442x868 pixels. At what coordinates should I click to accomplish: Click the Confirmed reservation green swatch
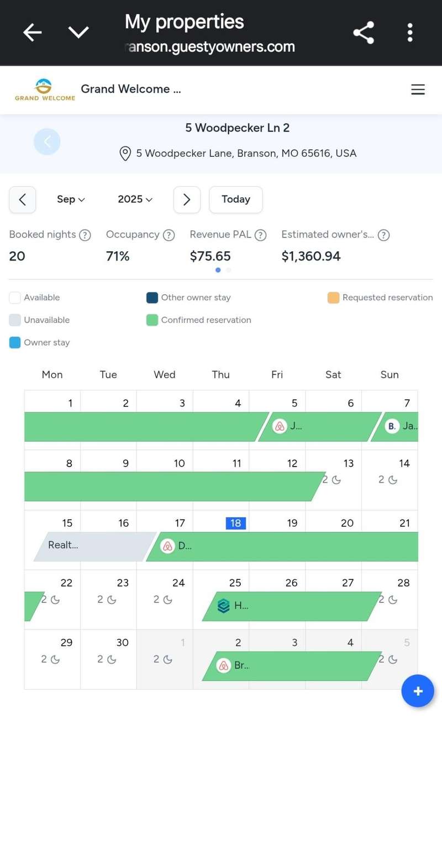152,320
